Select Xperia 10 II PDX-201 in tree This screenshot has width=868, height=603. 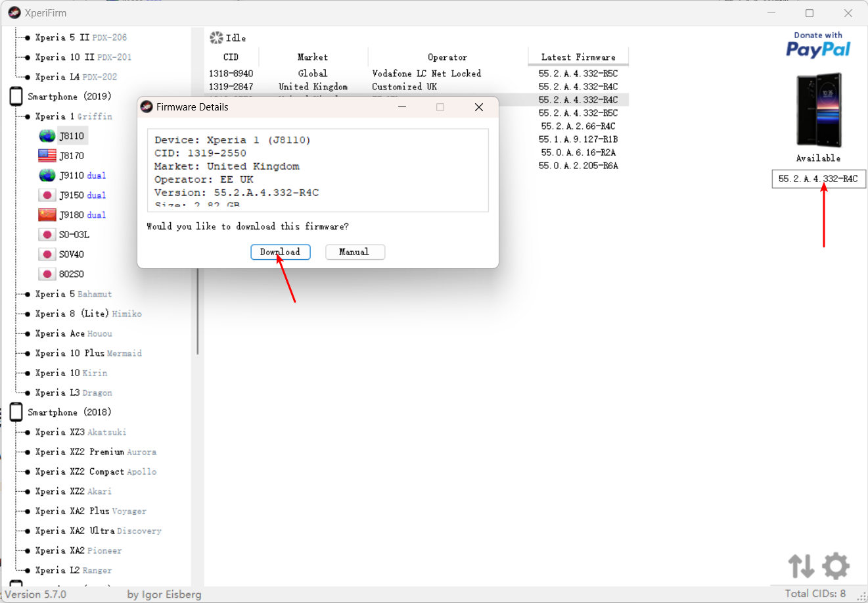[x=83, y=57]
